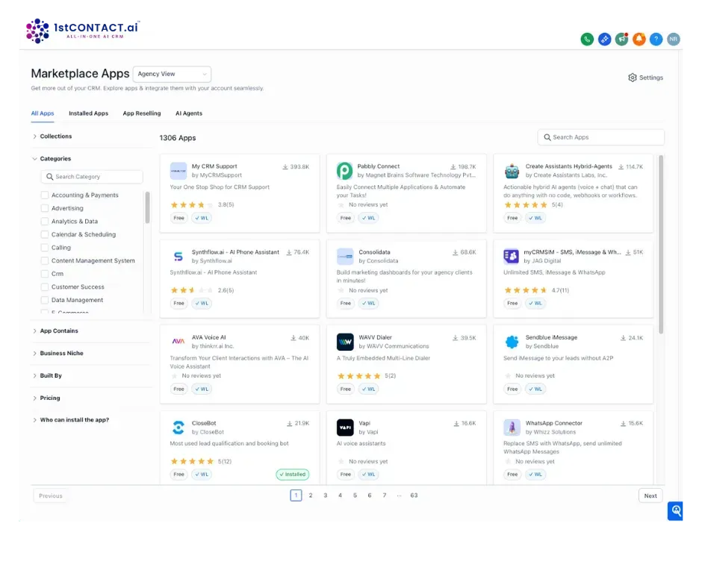
Task: Click the 1stCONTACT.ai logo
Action: click(x=83, y=31)
